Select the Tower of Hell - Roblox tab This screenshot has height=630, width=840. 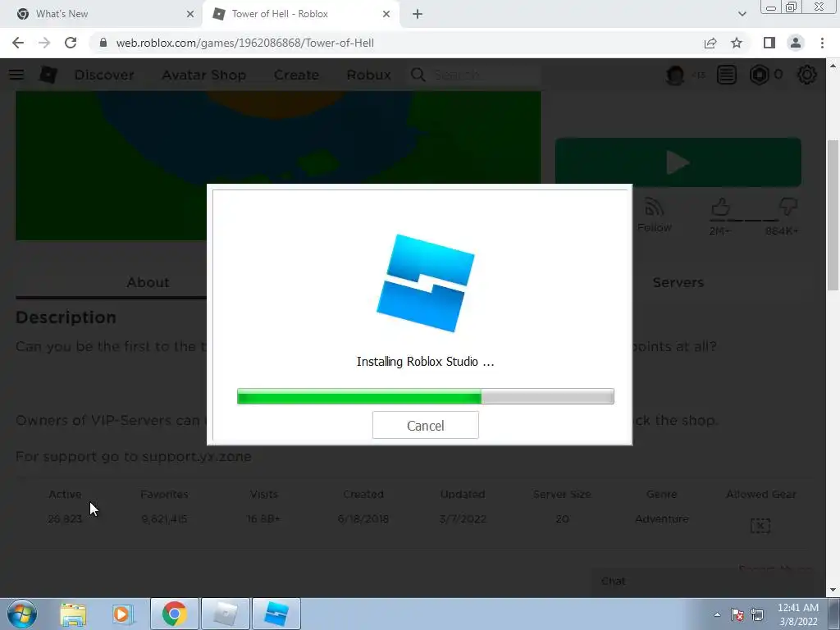click(300, 14)
